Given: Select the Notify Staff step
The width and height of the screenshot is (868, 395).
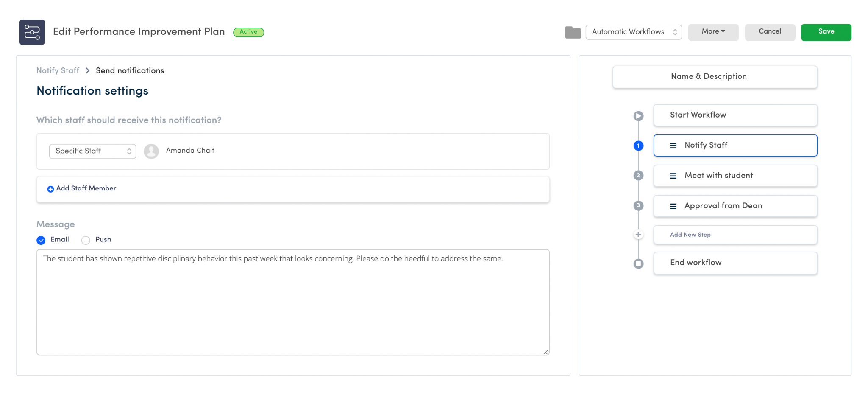Looking at the screenshot, I should [735, 146].
